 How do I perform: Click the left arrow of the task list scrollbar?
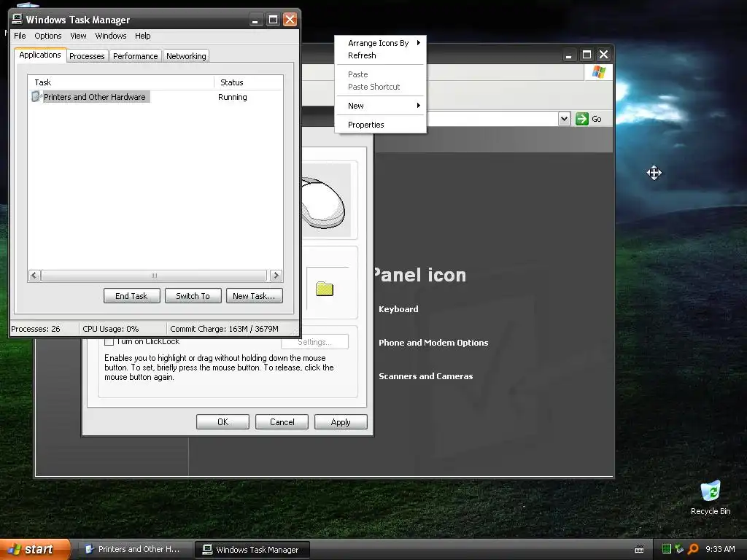[x=34, y=275]
